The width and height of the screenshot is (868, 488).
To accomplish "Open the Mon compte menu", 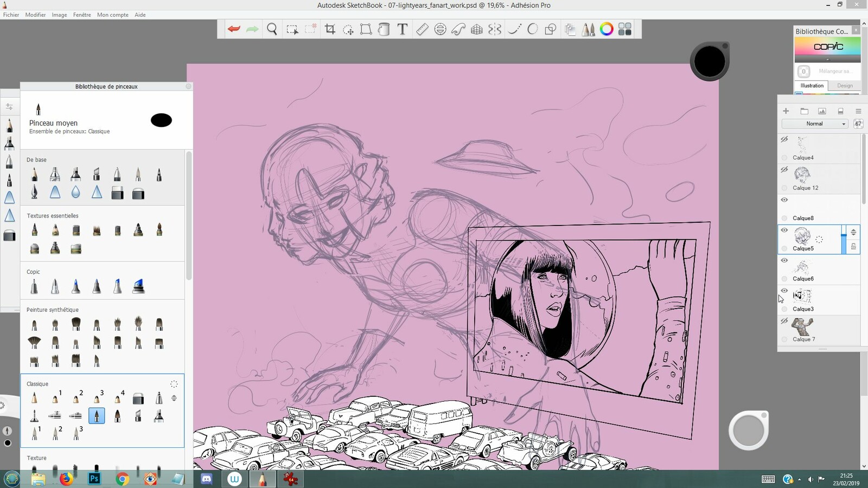I will (113, 15).
